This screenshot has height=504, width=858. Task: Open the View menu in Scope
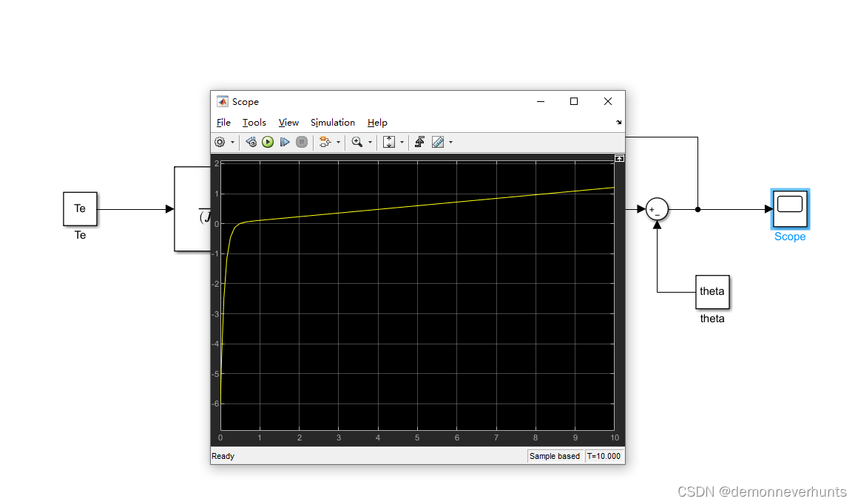[x=288, y=123]
